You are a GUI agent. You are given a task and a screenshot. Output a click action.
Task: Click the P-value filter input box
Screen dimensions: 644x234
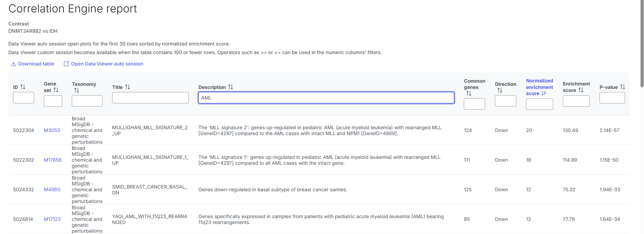pyautogui.click(x=612, y=98)
